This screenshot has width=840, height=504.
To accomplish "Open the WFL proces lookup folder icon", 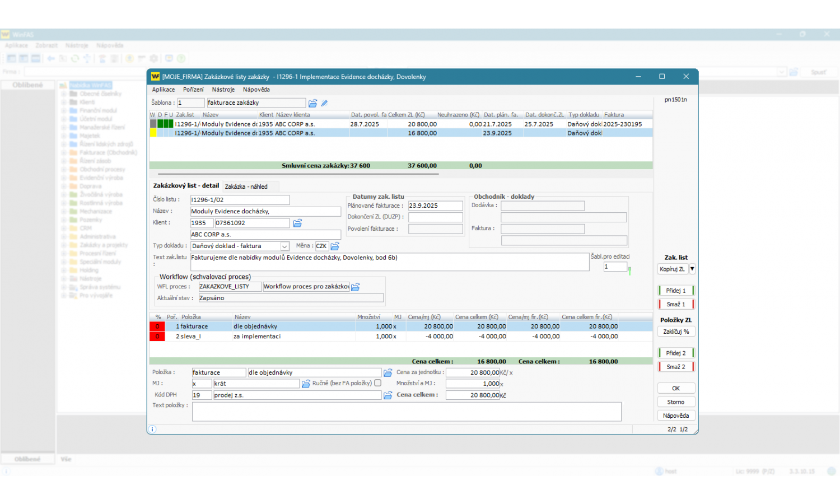I will tap(355, 287).
